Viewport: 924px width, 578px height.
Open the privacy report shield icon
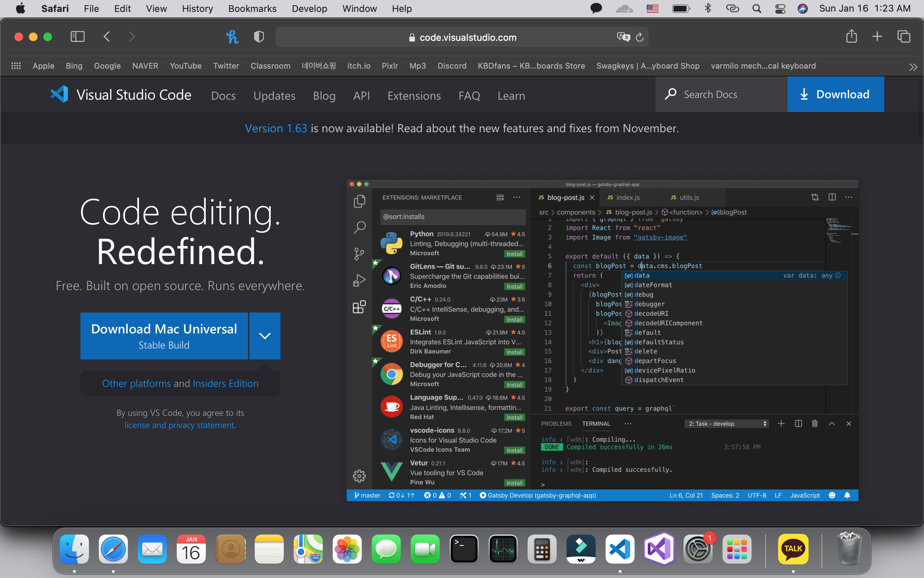259,37
